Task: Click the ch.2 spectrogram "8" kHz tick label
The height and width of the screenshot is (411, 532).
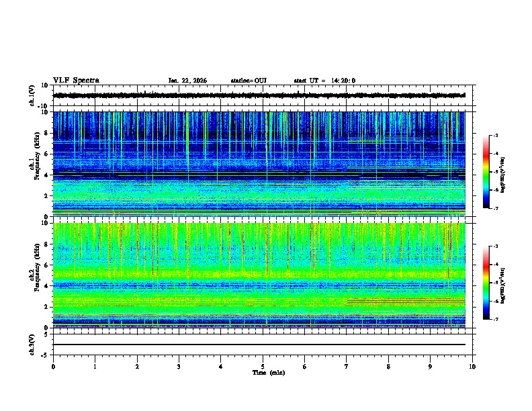Action: point(47,244)
